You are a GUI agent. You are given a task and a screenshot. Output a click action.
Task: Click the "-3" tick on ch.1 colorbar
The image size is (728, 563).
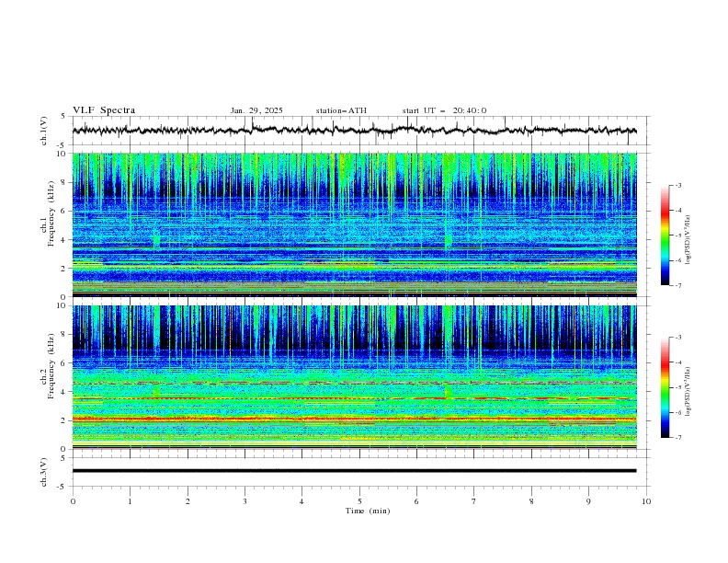[677, 185]
